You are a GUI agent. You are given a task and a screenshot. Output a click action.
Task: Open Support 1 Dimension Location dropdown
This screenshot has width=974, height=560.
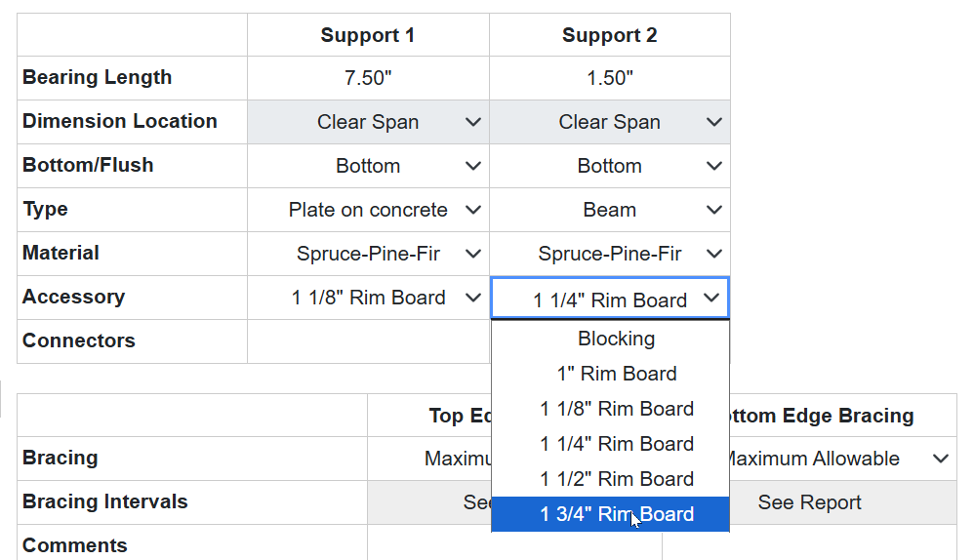pos(368,122)
